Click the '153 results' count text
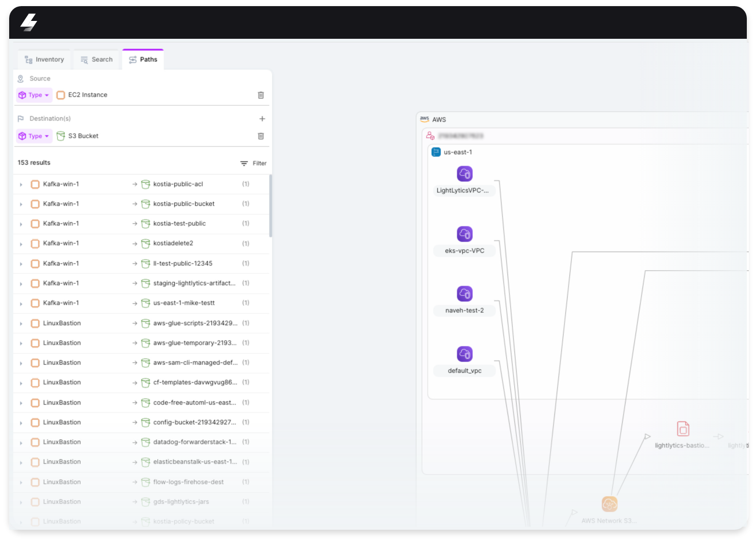This screenshot has width=756, height=542. click(x=34, y=163)
